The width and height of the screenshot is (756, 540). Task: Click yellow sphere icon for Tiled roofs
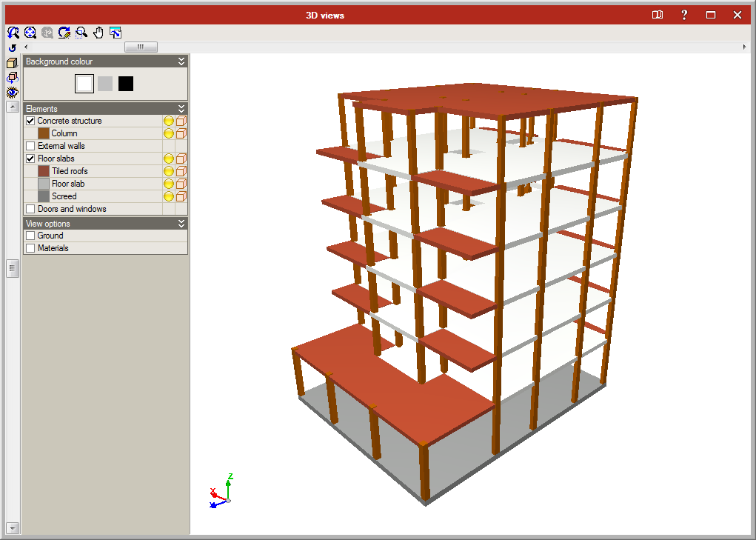coord(169,171)
